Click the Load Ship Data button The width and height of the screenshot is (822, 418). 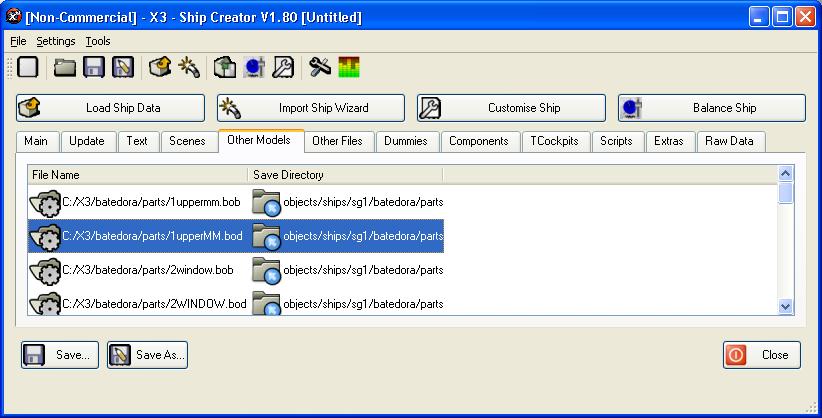110,108
